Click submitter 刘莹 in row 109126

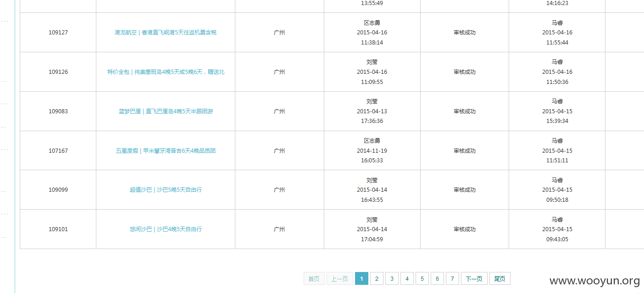coord(372,62)
